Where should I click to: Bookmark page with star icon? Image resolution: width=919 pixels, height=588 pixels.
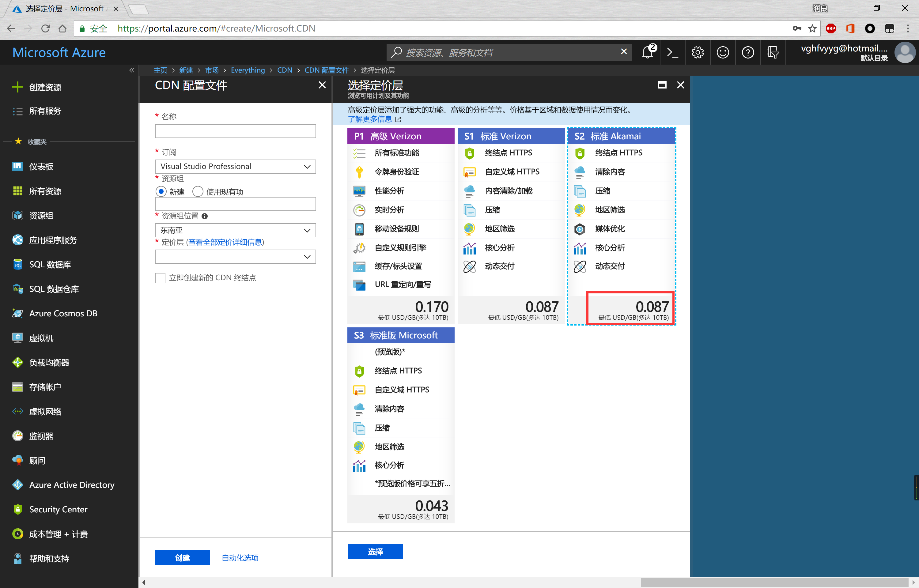coord(812,29)
